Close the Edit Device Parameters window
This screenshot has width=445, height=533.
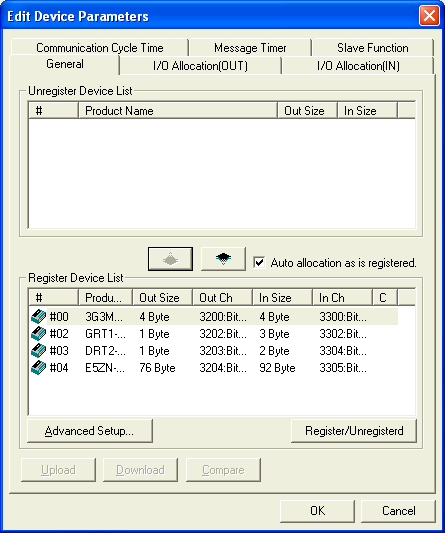pyautogui.click(x=429, y=16)
